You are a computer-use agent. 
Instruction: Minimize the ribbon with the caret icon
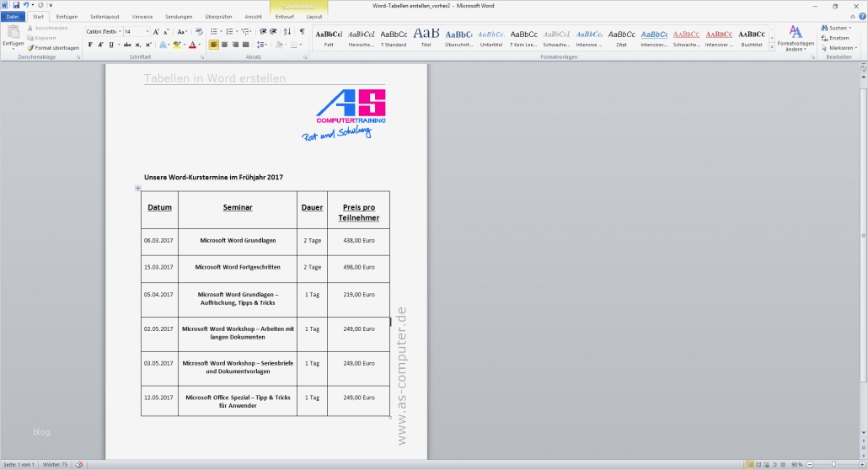click(x=853, y=17)
